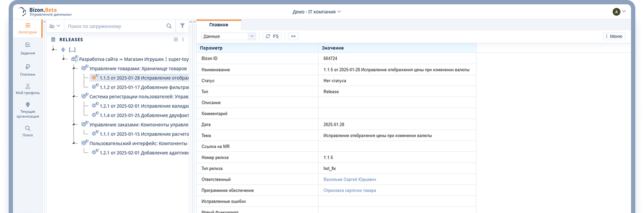
Task: Open the Меню button
Action: coord(614,36)
